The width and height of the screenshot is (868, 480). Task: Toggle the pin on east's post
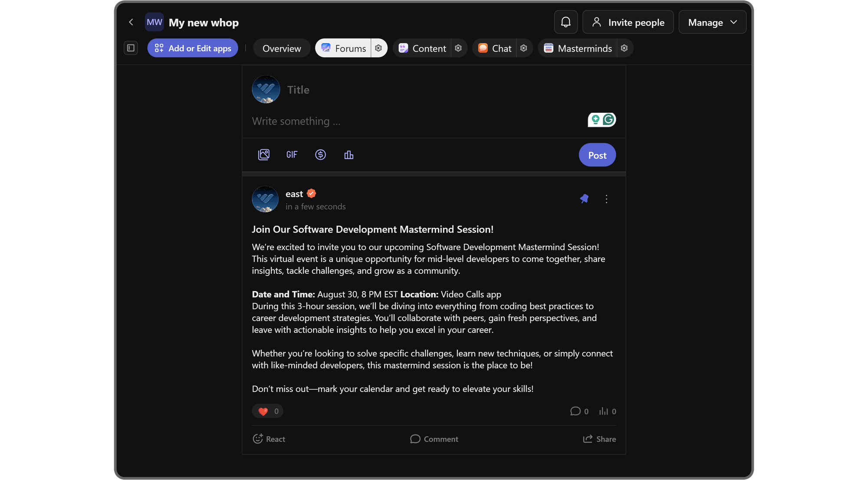584,199
